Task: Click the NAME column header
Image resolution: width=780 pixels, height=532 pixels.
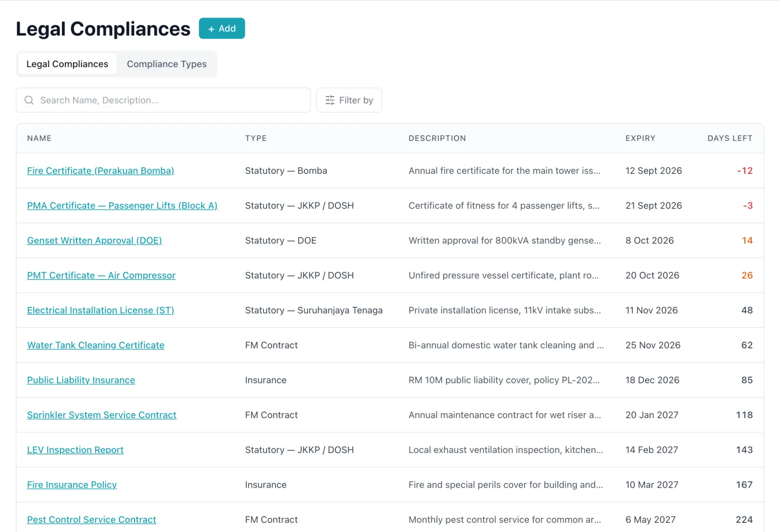Action: [x=39, y=138]
